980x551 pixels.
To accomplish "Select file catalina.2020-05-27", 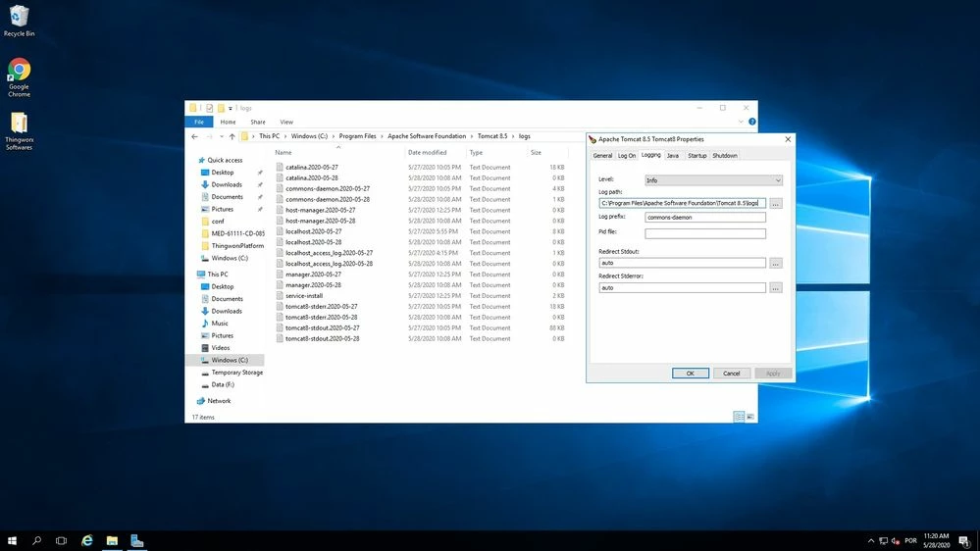I will (311, 168).
